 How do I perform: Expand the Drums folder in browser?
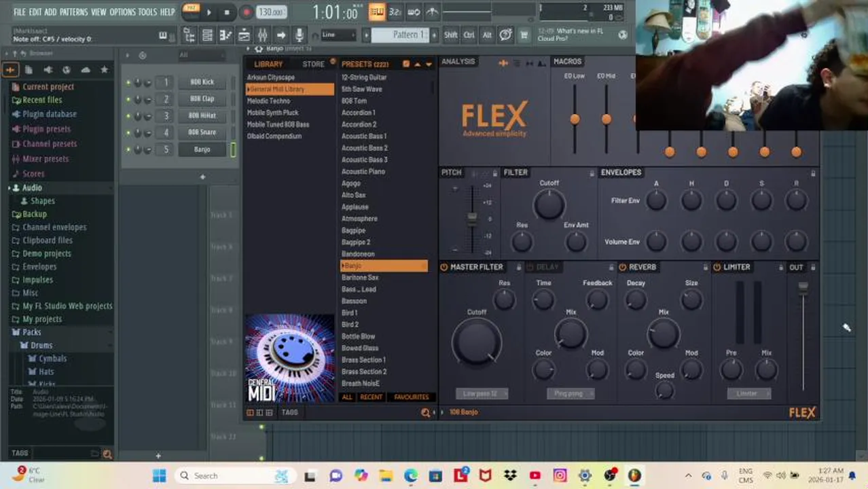coord(41,345)
